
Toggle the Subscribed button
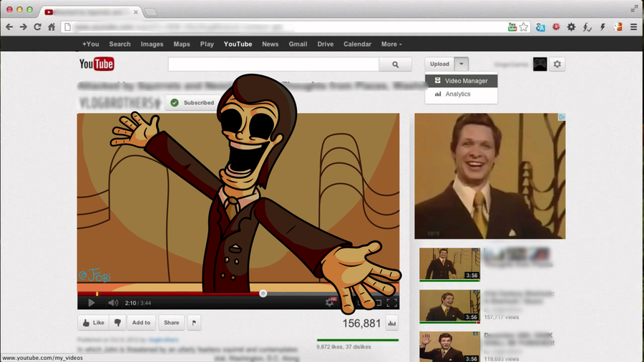193,102
